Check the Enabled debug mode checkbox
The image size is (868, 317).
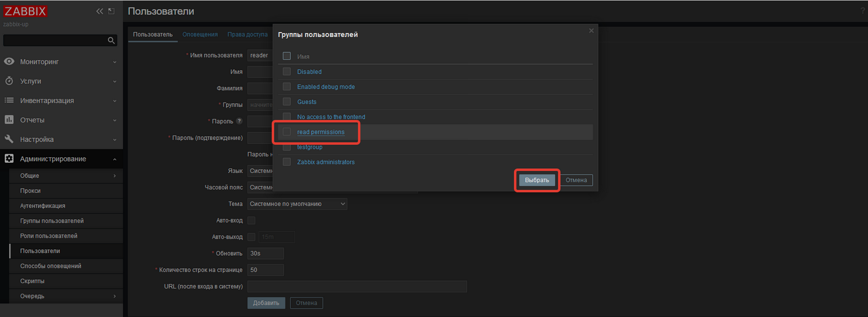click(286, 87)
